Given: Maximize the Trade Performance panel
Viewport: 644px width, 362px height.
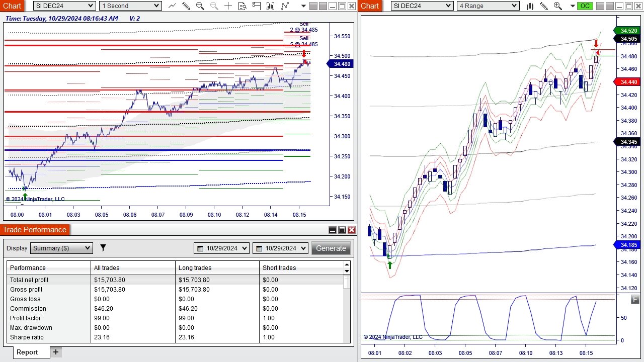Looking at the screenshot, I should tap(342, 230).
